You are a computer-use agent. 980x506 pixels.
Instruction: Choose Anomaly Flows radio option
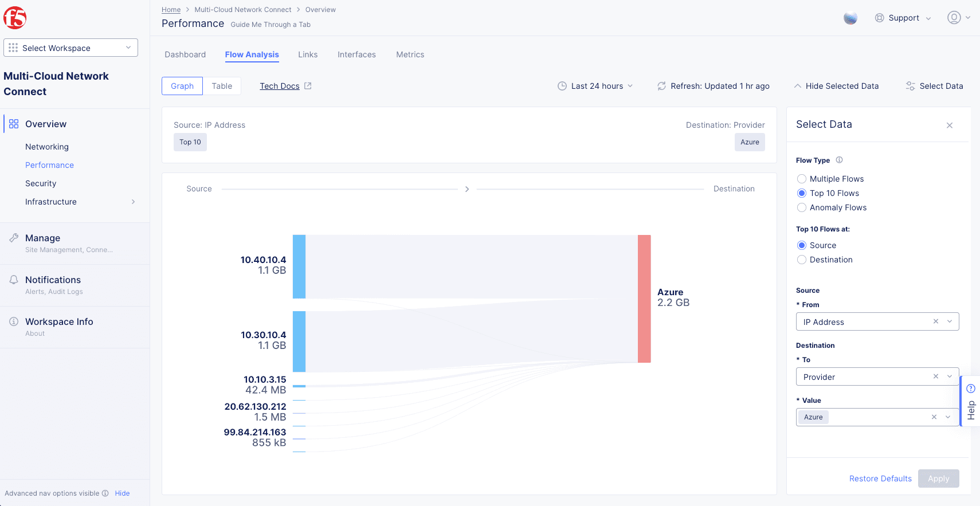coord(802,207)
